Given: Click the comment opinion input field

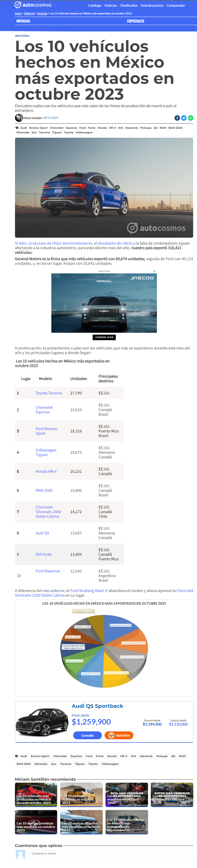Looking at the screenshot, I should pyautogui.click(x=111, y=854).
